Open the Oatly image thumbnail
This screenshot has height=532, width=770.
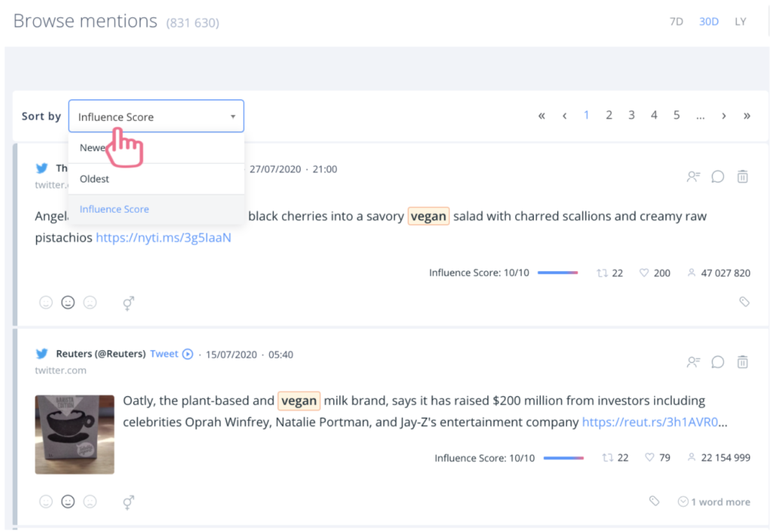pos(74,434)
